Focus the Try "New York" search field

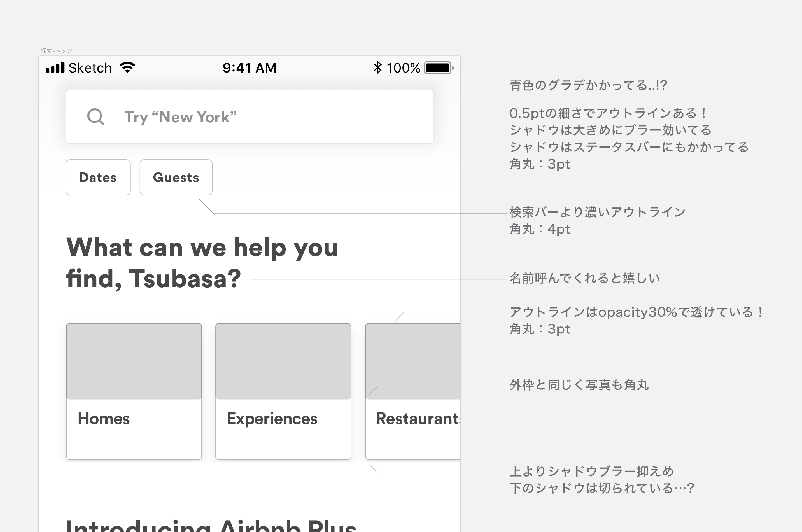tap(249, 117)
